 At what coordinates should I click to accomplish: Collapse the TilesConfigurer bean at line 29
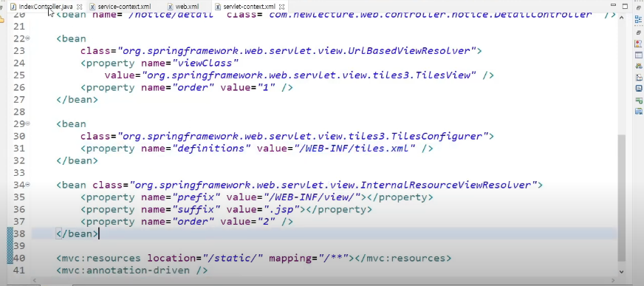tap(28, 123)
